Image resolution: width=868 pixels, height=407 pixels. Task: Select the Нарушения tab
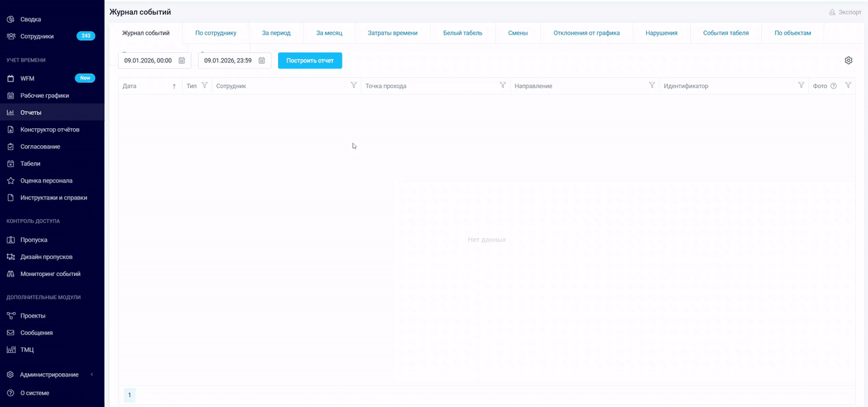pyautogui.click(x=661, y=33)
